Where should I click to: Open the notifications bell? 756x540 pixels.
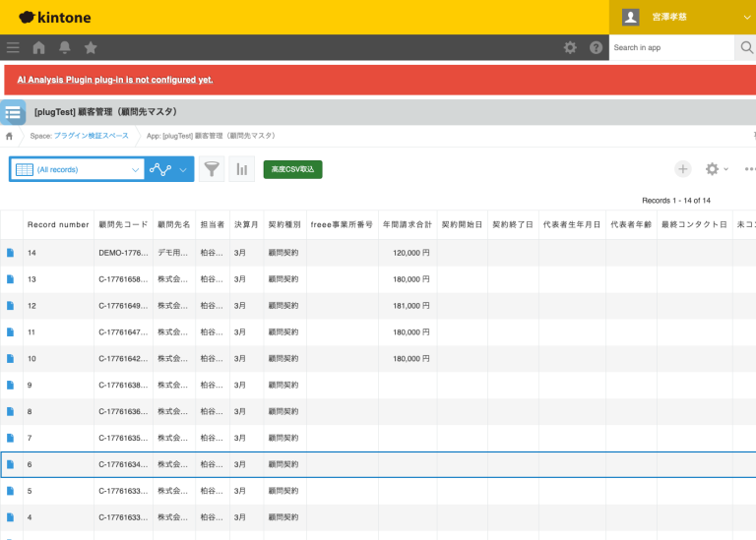pos(65,47)
